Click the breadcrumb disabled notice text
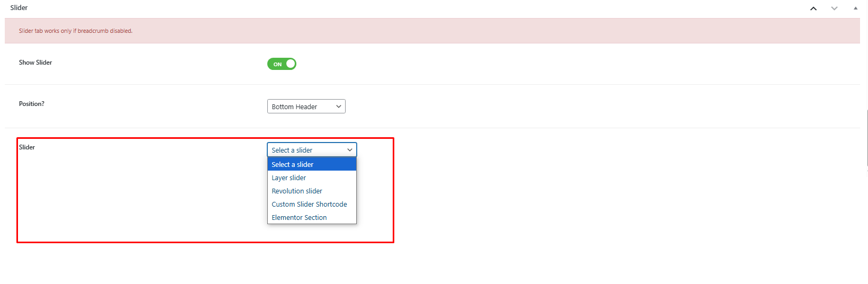Image resolution: width=868 pixels, height=284 pixels. click(x=76, y=31)
